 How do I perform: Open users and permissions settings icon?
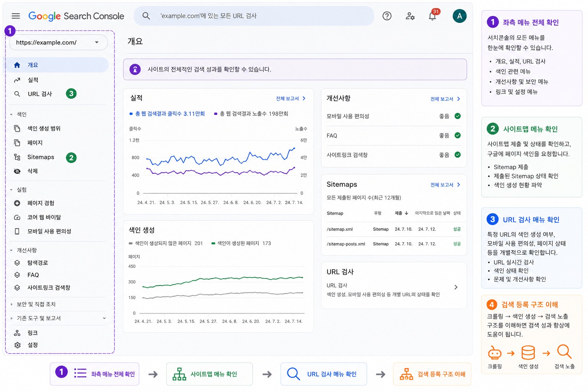(410, 16)
